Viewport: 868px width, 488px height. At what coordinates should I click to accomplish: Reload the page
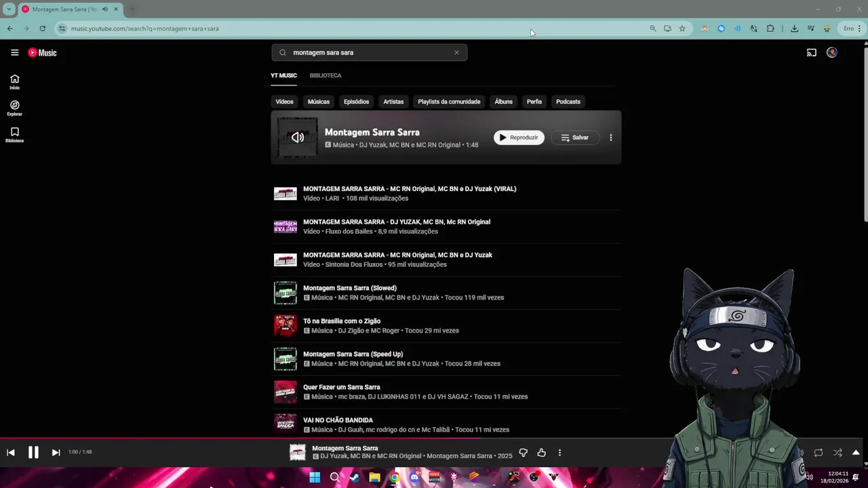tap(42, 28)
